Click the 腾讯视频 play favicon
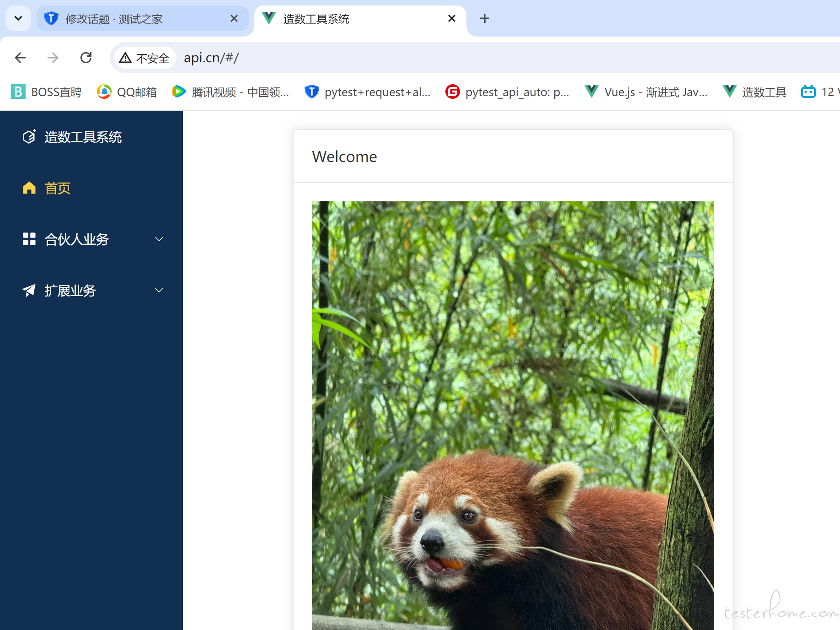This screenshot has width=840, height=630. (x=179, y=92)
